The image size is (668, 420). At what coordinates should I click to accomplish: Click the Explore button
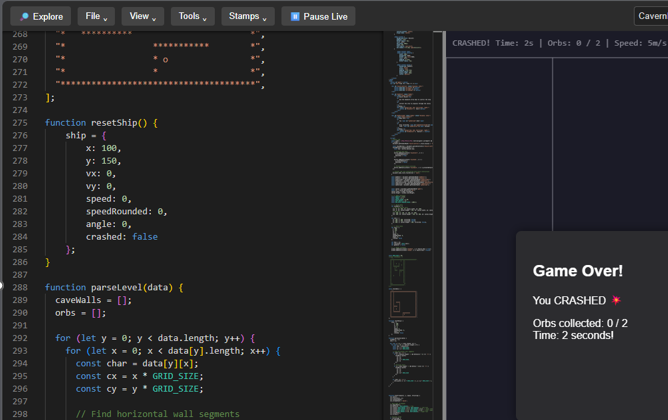[x=40, y=17]
